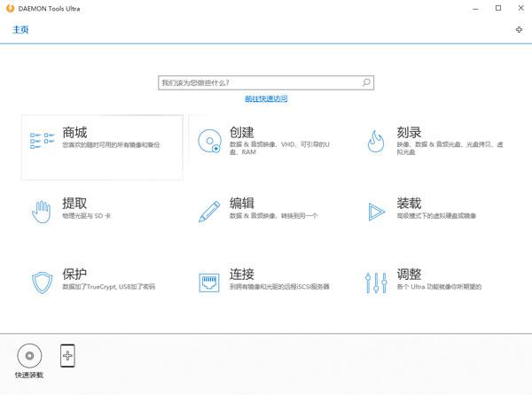Select the 刻录 flame burn icon
532x395 pixels.
[x=376, y=139]
